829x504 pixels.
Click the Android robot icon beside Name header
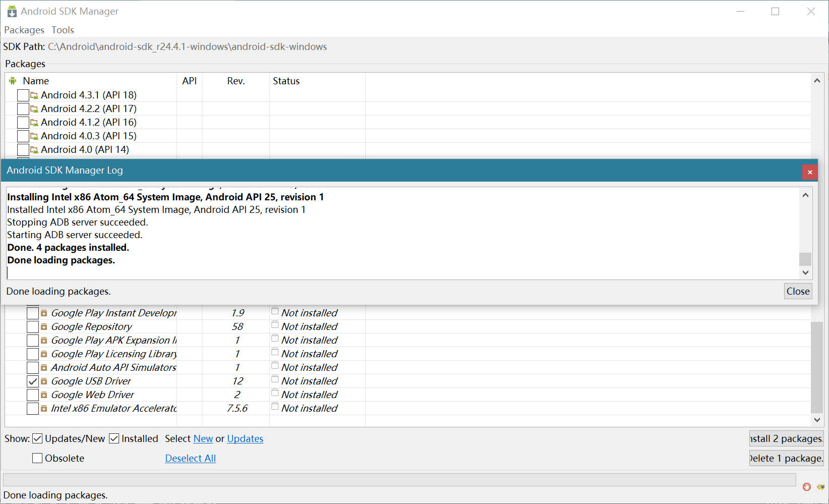tap(13, 81)
